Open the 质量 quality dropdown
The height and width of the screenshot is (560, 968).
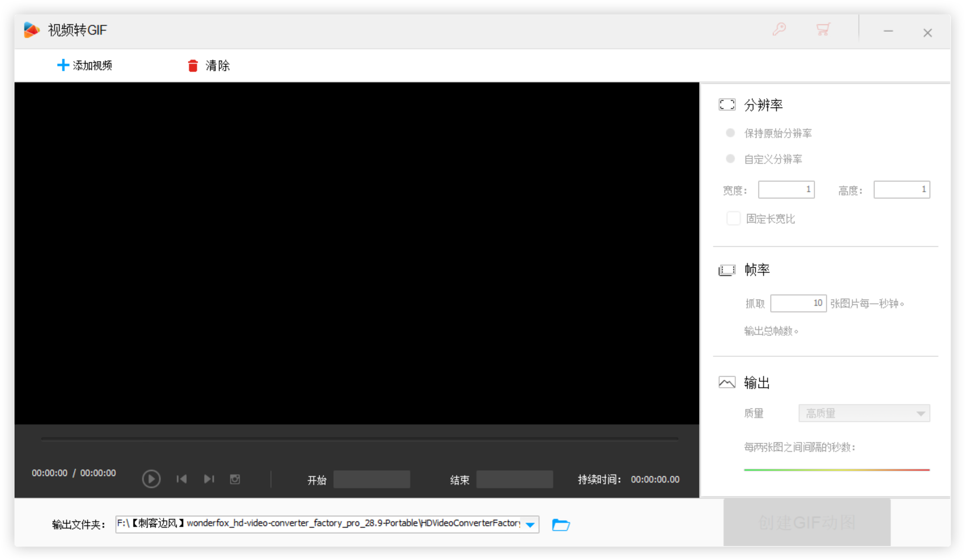click(x=864, y=413)
